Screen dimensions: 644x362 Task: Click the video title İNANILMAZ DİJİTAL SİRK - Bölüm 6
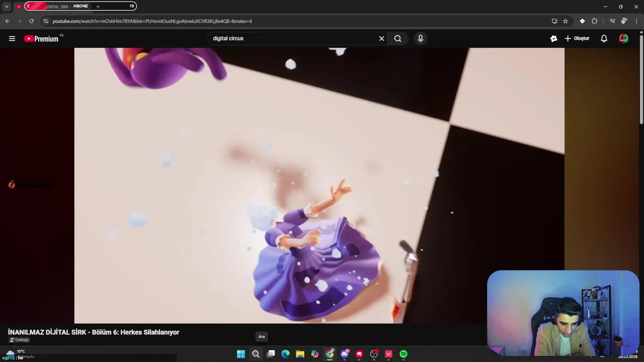point(94,332)
